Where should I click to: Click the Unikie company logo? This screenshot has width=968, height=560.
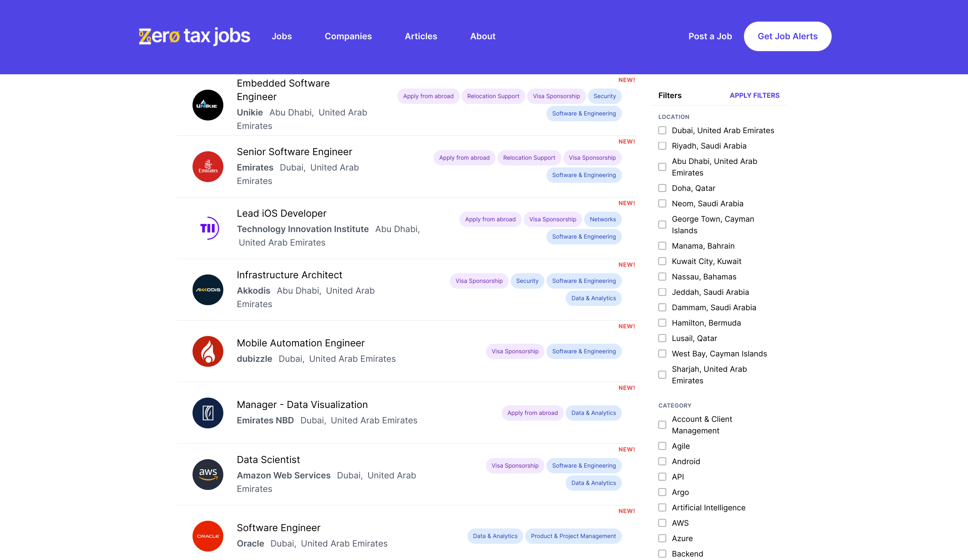(x=208, y=105)
